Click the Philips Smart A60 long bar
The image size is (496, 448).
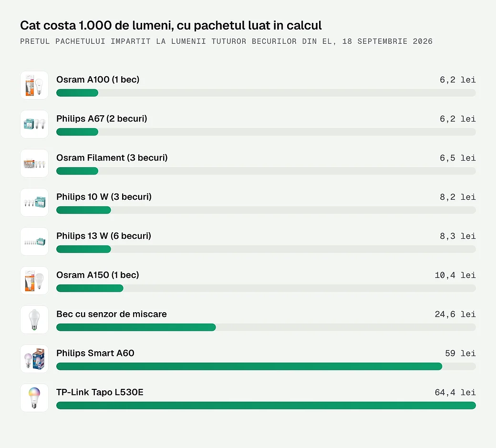(x=249, y=367)
